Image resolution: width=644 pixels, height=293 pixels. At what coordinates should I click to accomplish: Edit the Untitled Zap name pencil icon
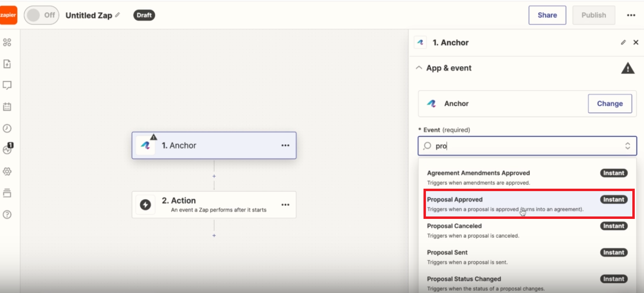pyautogui.click(x=117, y=15)
